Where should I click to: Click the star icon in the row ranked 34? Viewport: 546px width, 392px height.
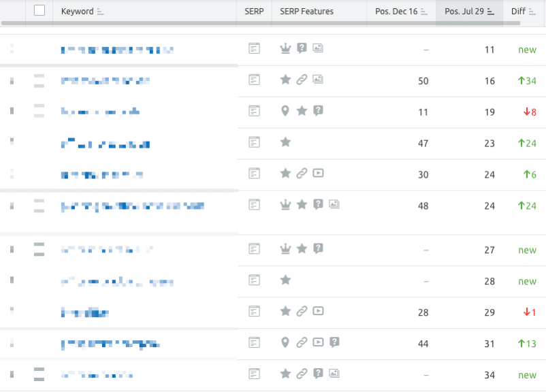(285, 374)
